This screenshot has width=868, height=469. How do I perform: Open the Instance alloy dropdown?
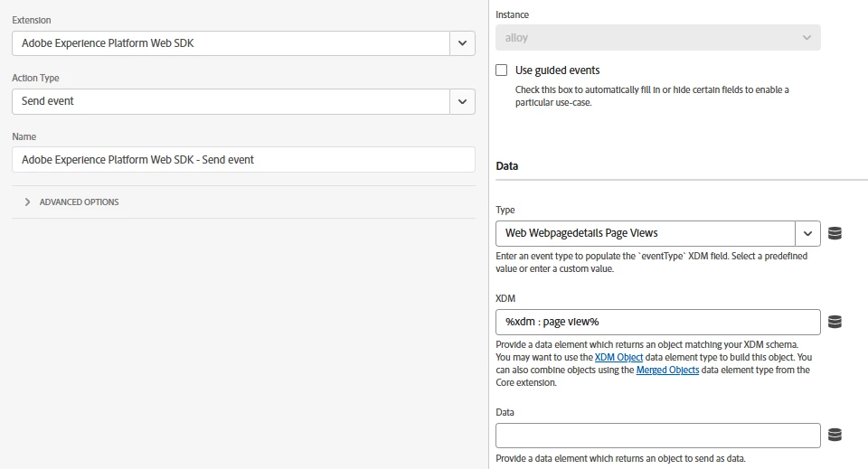(657, 38)
